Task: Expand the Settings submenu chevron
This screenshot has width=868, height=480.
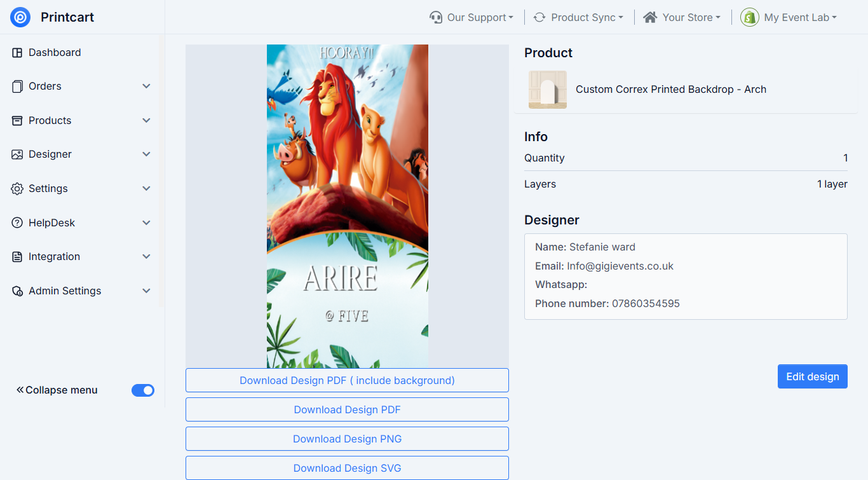Action: pyautogui.click(x=146, y=189)
